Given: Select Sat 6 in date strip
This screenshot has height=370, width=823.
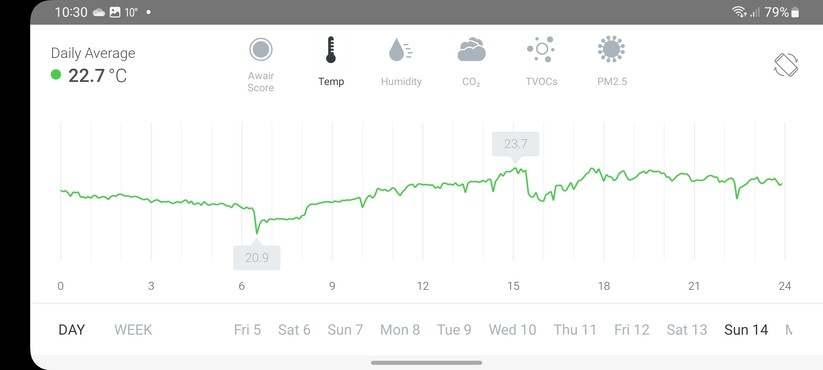Looking at the screenshot, I should point(294,330).
